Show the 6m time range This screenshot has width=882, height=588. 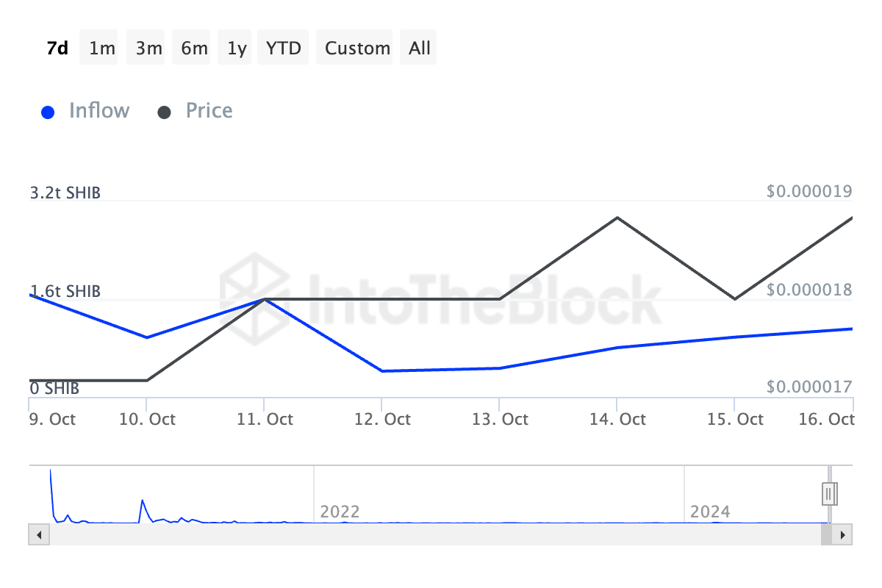point(194,48)
